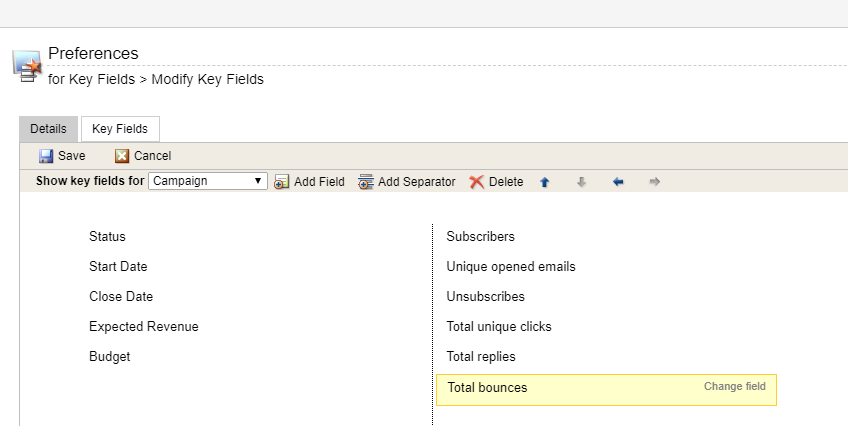Switch to the Details tab

49,129
